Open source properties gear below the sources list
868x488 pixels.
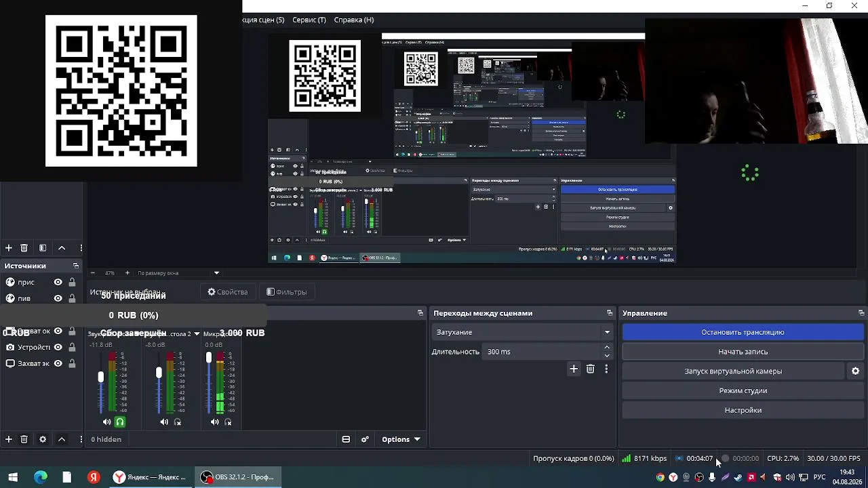[x=43, y=439]
